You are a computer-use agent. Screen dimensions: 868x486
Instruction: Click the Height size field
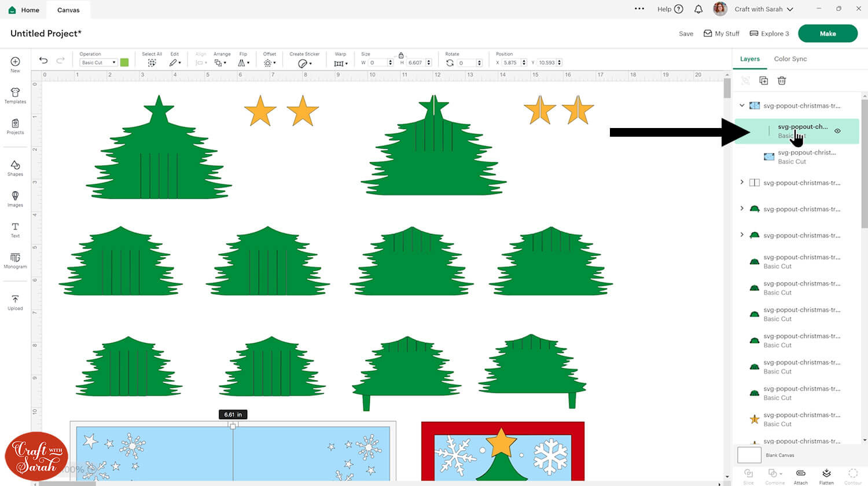[420, 63]
